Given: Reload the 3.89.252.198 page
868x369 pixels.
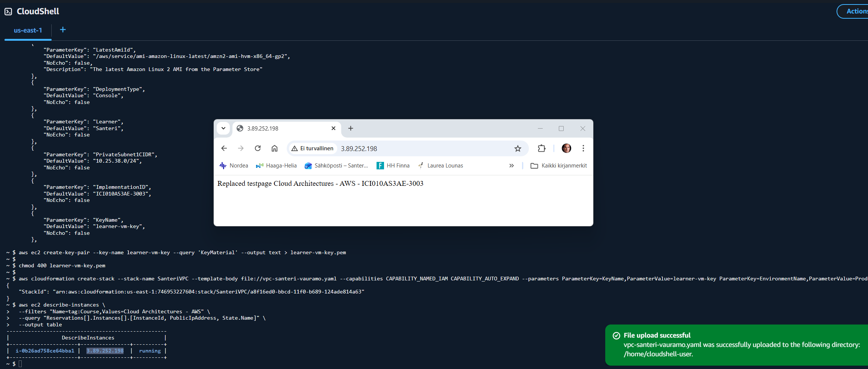Looking at the screenshot, I should tap(258, 148).
